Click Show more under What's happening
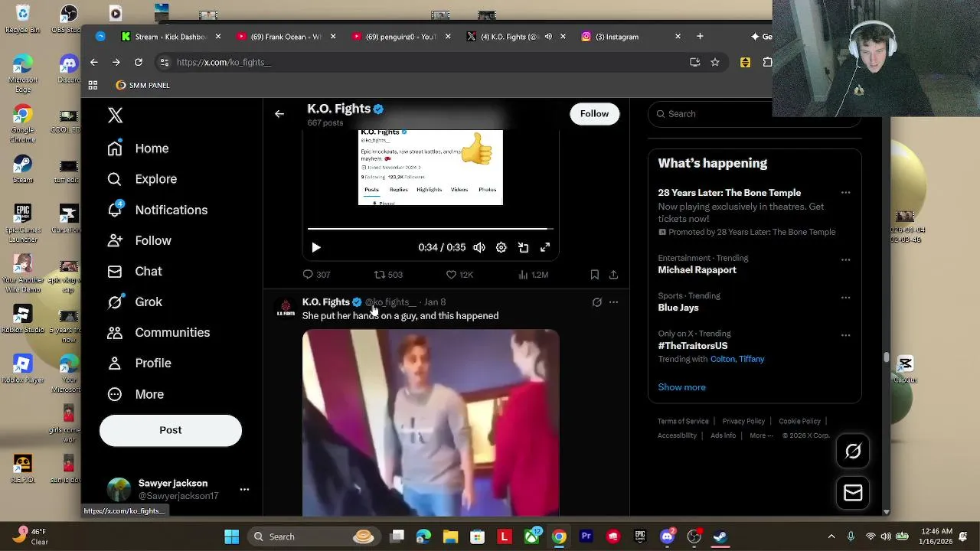980x551 pixels. [681, 387]
